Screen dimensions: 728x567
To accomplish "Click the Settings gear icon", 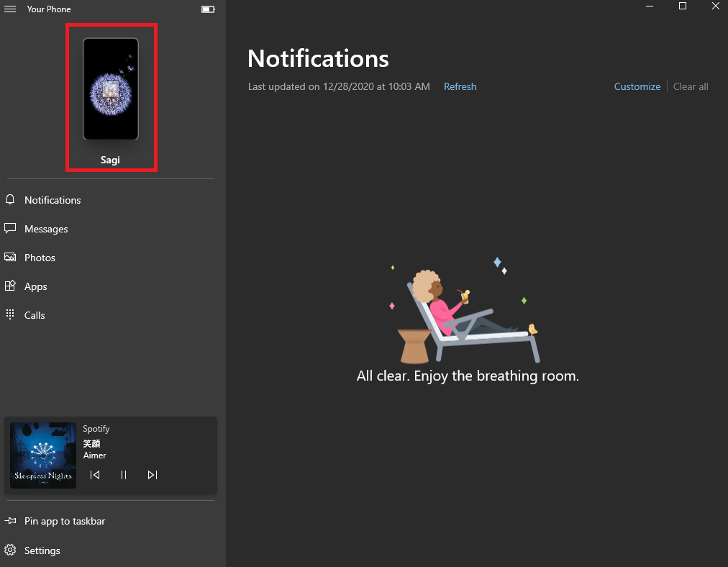I will (10, 550).
